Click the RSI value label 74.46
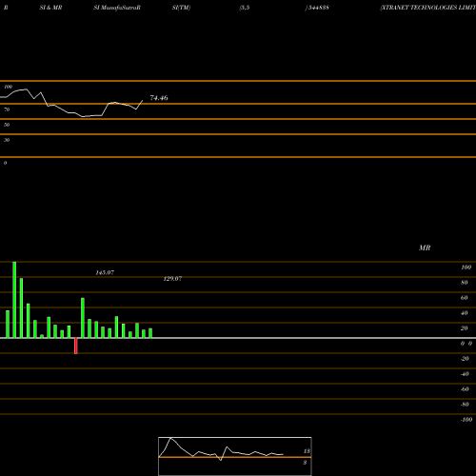Image resolution: width=476 pixels, height=476 pixels. click(x=159, y=98)
